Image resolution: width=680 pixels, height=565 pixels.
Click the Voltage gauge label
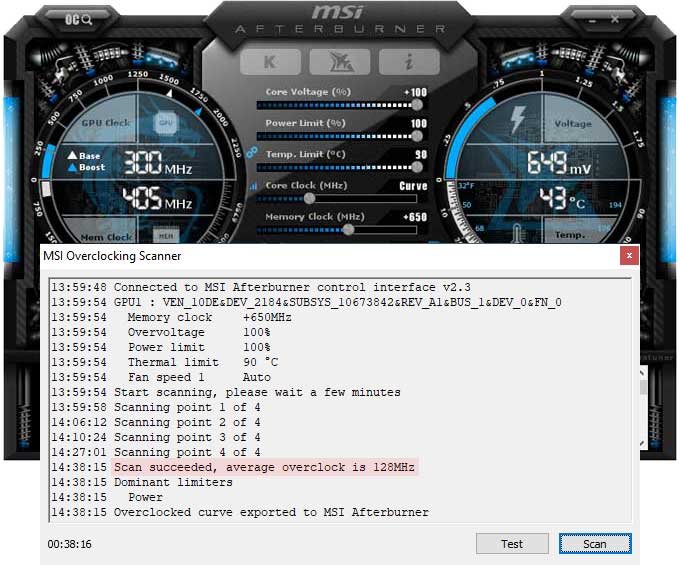573,124
